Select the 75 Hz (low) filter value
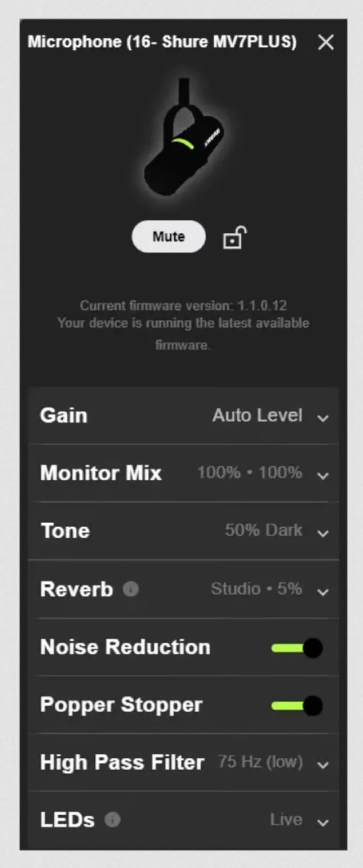The height and width of the screenshot is (868, 363). (260, 762)
